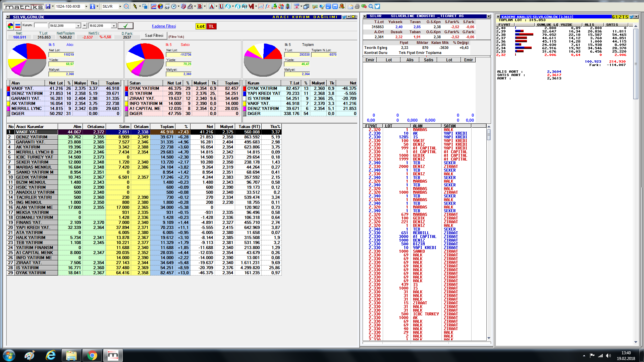Expand the end date 19.02.2018 dropdown
Screen dimensions: 644x362
114,26
